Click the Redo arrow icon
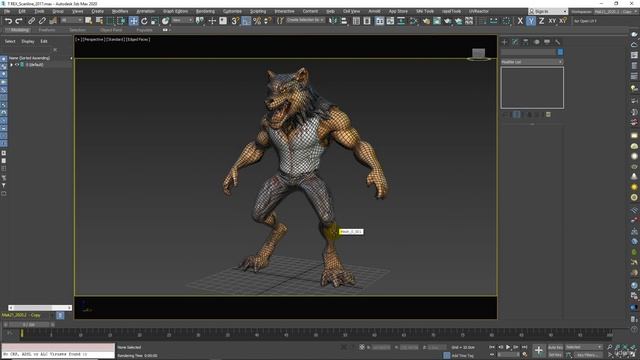The image size is (640, 360). (x=19, y=21)
